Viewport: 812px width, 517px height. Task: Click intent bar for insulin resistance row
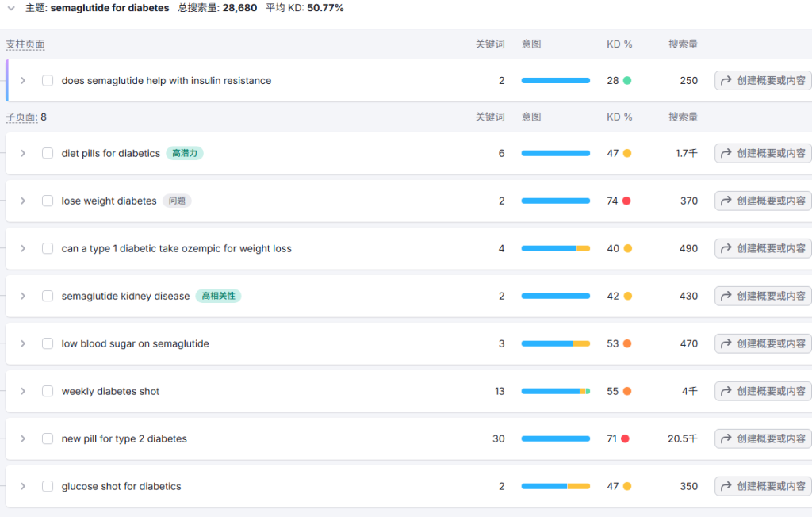556,80
